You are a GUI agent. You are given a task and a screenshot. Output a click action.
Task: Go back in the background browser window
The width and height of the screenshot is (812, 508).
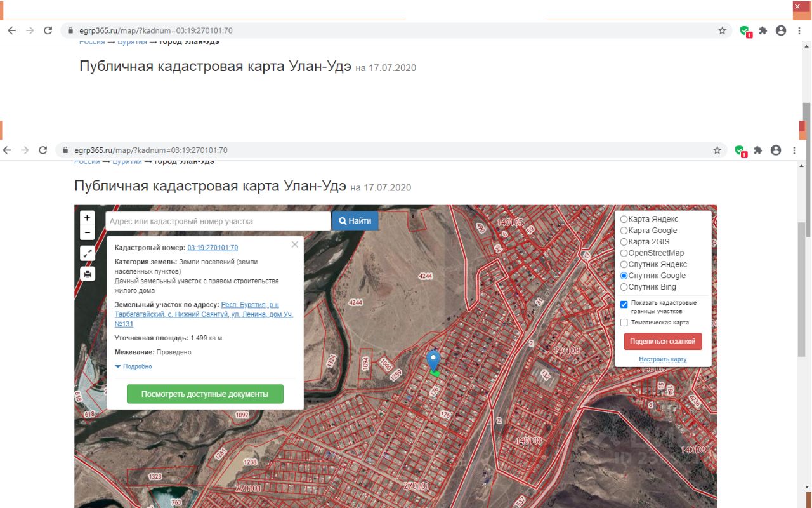tap(12, 30)
